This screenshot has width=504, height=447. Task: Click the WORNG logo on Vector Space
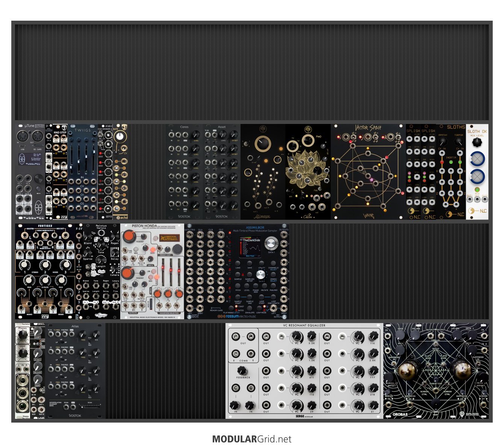368,216
